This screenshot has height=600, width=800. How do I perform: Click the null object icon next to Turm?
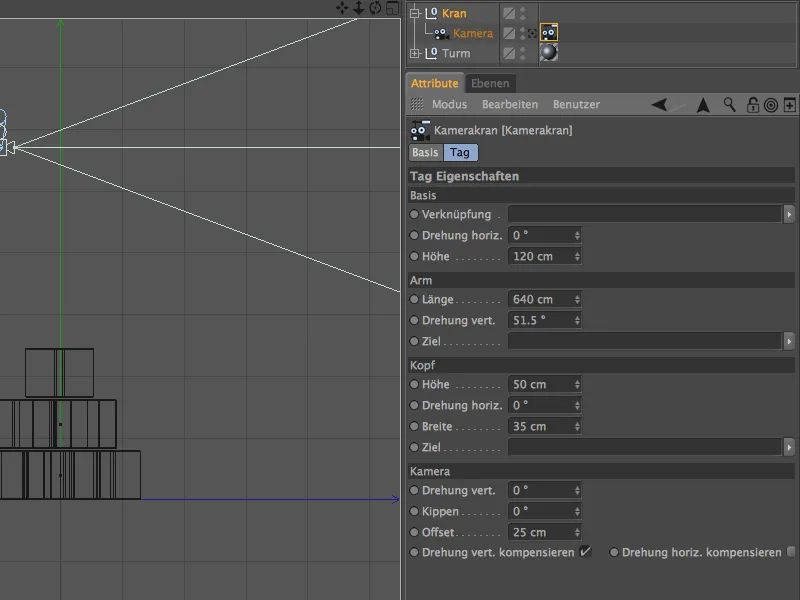point(432,53)
